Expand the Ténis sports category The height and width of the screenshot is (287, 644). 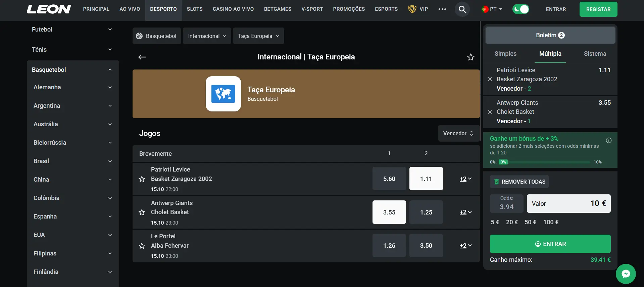tap(73, 50)
